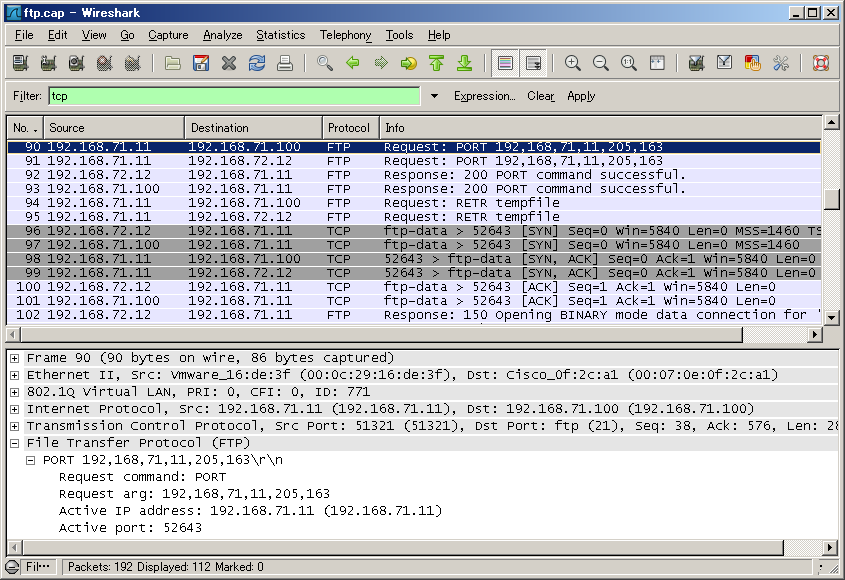This screenshot has width=845, height=580.
Task: Open the Statistics menu
Action: coord(280,35)
